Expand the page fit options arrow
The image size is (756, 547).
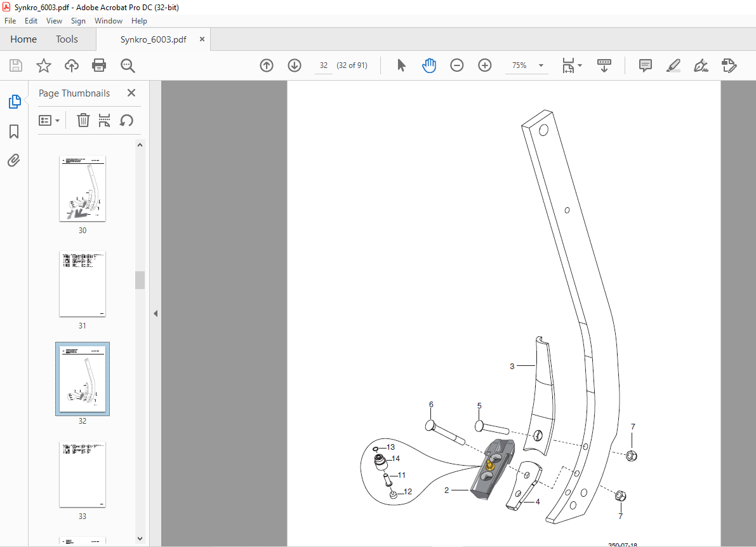pos(580,65)
